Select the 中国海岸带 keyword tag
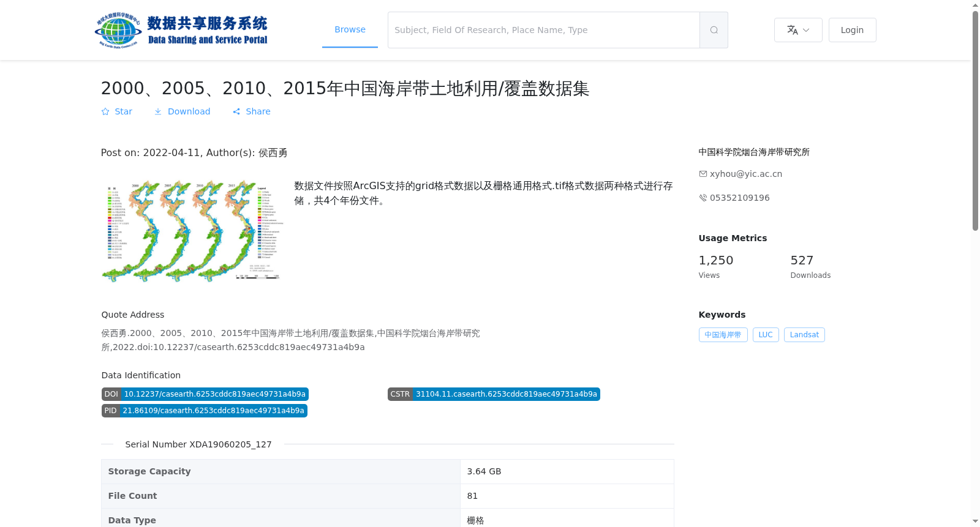 click(x=723, y=335)
